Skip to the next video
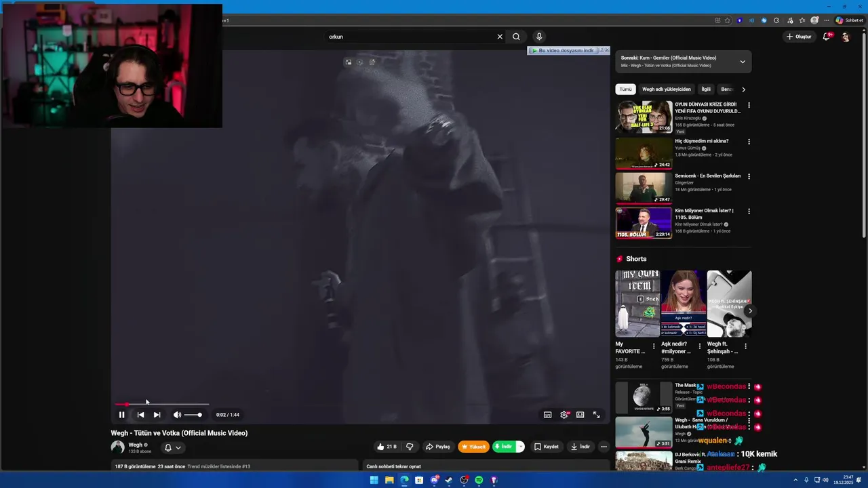The width and height of the screenshot is (868, 488). click(157, 415)
